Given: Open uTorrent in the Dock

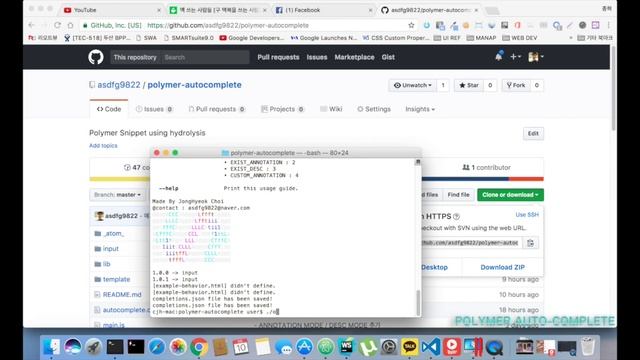Looking at the screenshot, I should 368,347.
